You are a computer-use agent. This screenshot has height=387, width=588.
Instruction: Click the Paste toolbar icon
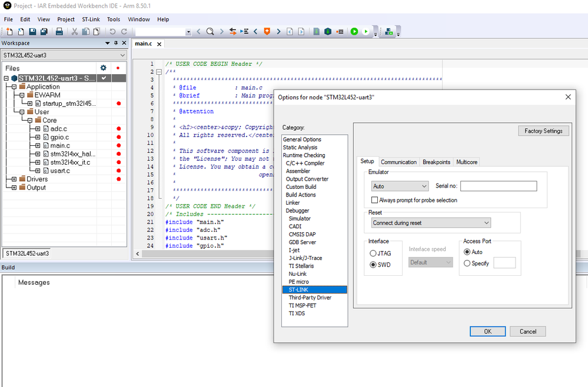click(x=97, y=32)
